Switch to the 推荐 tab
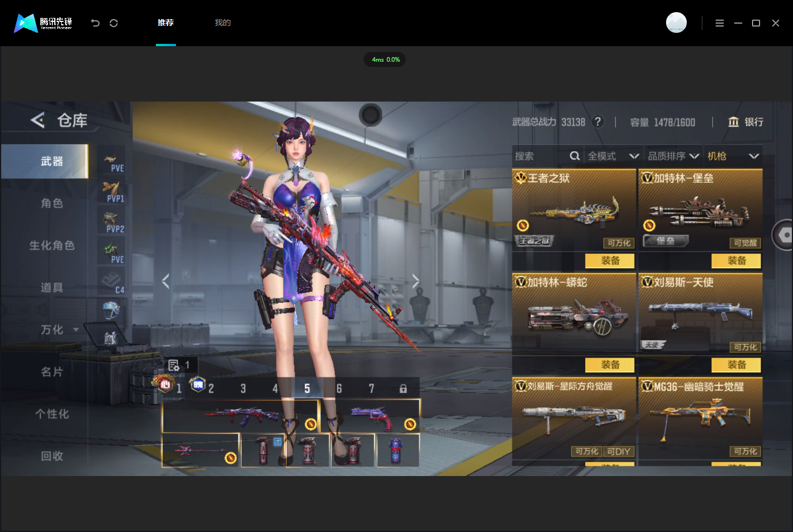793x532 pixels. pos(166,23)
